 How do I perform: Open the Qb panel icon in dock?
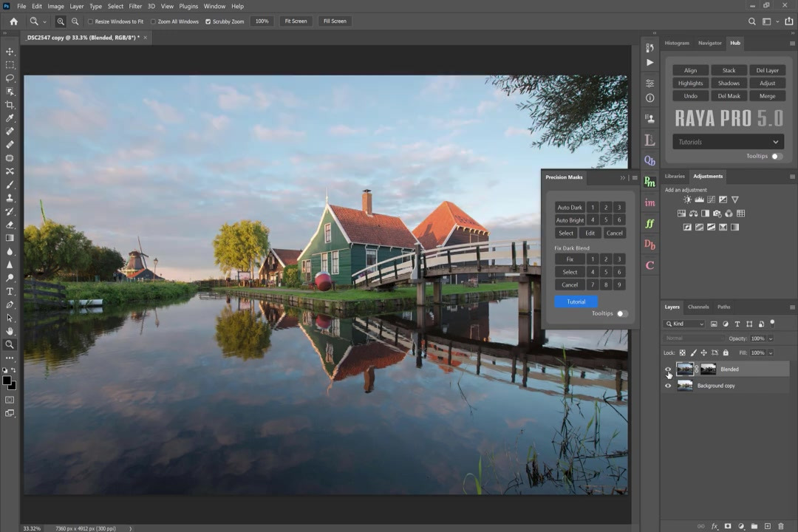(649, 160)
